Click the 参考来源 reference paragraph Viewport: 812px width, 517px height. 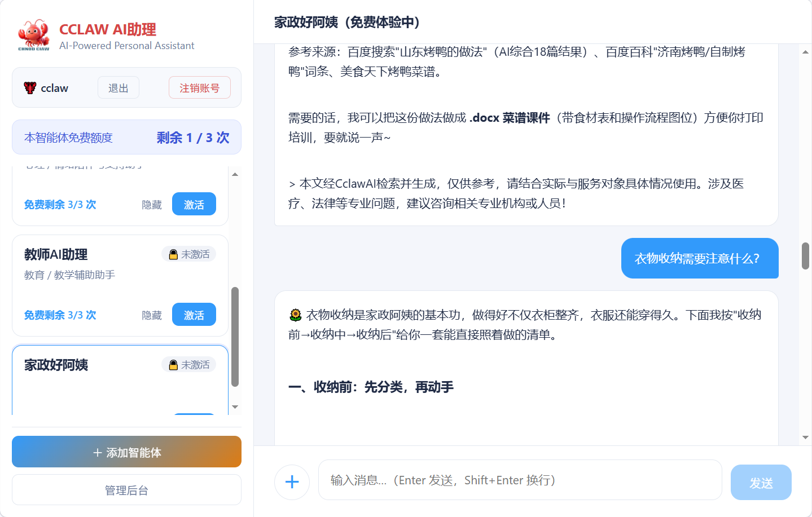517,61
